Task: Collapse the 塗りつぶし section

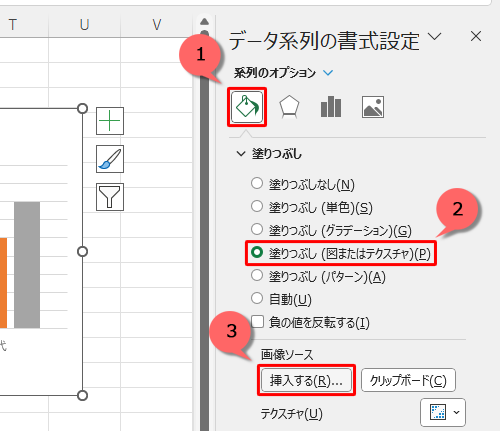Action: [x=241, y=154]
